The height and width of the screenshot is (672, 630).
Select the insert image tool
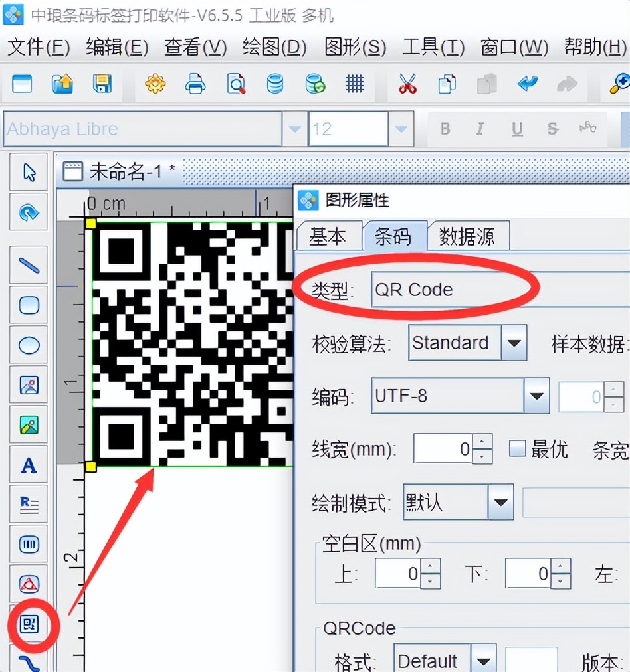29,385
